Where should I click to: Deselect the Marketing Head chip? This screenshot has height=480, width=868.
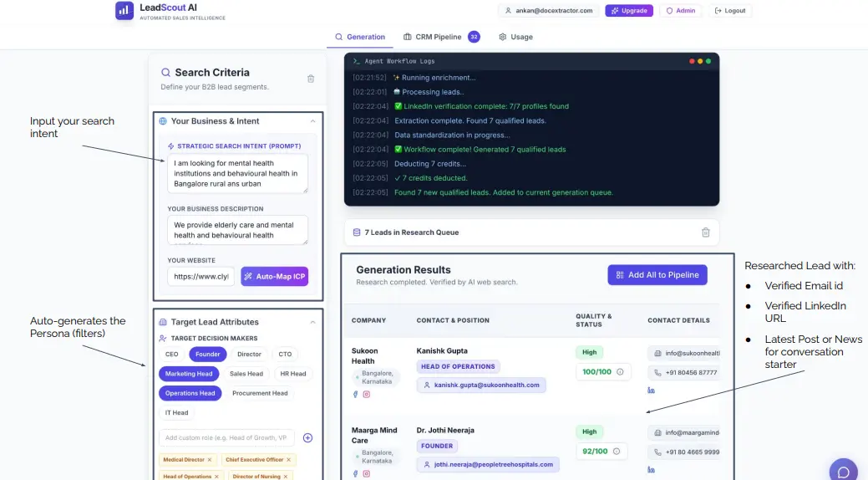(189, 374)
